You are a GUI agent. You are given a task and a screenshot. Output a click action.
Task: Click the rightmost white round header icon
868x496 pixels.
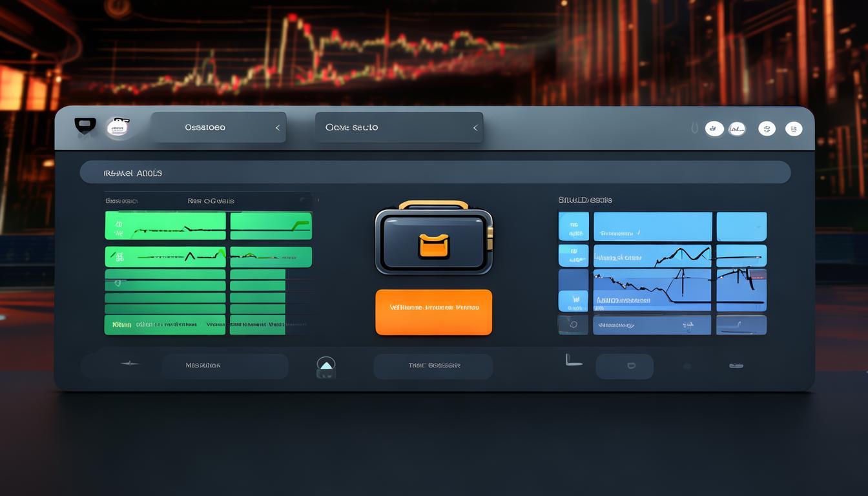(794, 129)
